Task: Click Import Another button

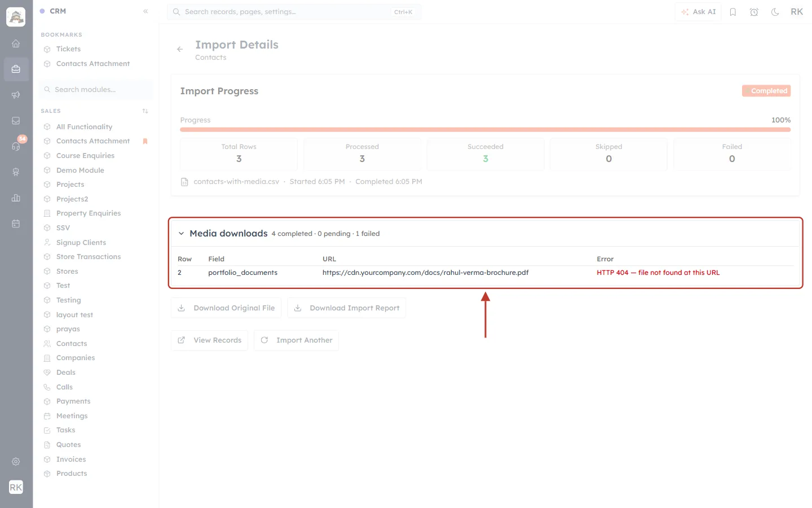Action: [x=296, y=340]
